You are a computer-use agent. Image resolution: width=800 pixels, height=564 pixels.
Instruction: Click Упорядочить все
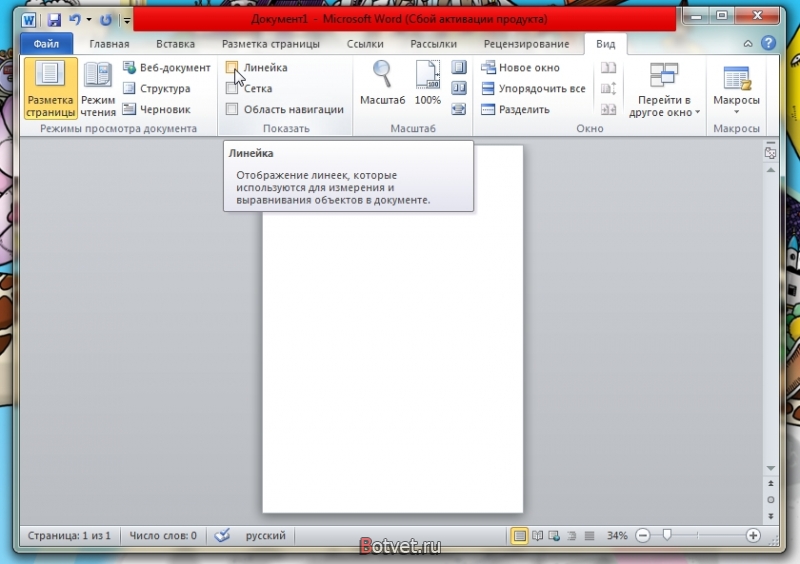[x=533, y=88]
